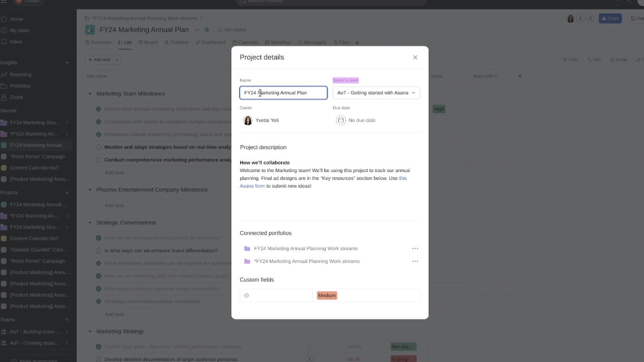Screen dimensions: 644x362
Task: Toggle project favorite star
Action: click(x=207, y=30)
